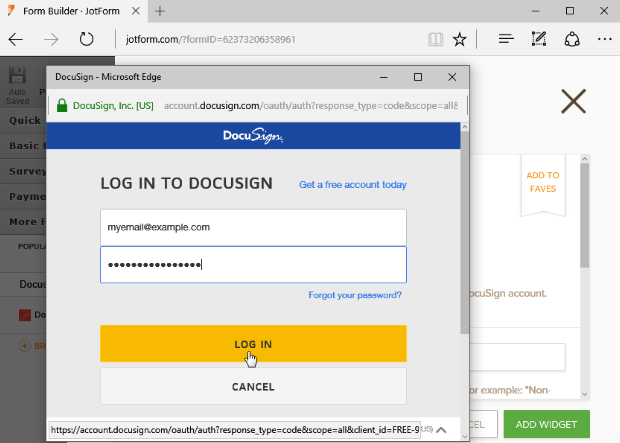Click the red DocuSign widget icon in sidebar
620x443 pixels.
tap(25, 315)
